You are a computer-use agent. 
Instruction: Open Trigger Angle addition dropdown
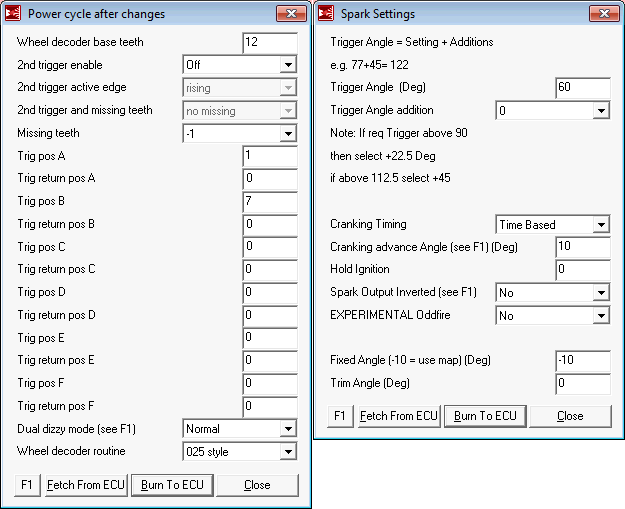(553, 110)
